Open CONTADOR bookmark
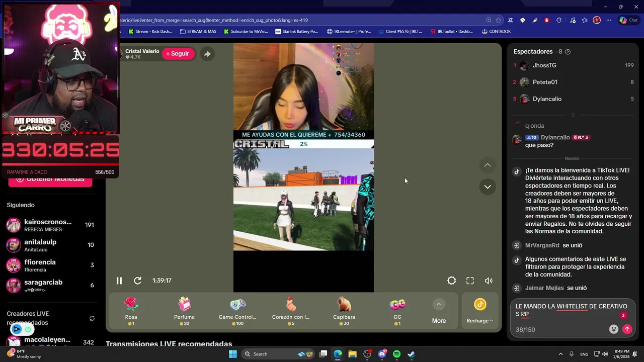 (496, 31)
